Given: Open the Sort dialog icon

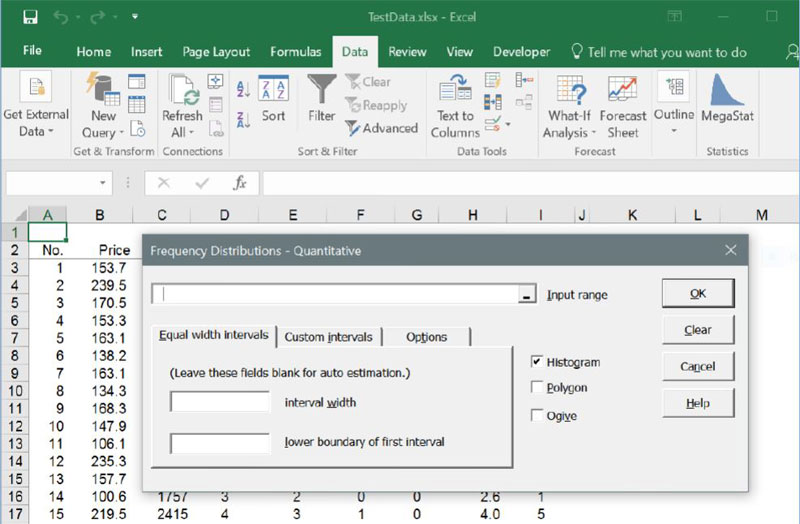Looking at the screenshot, I should coord(273,88).
